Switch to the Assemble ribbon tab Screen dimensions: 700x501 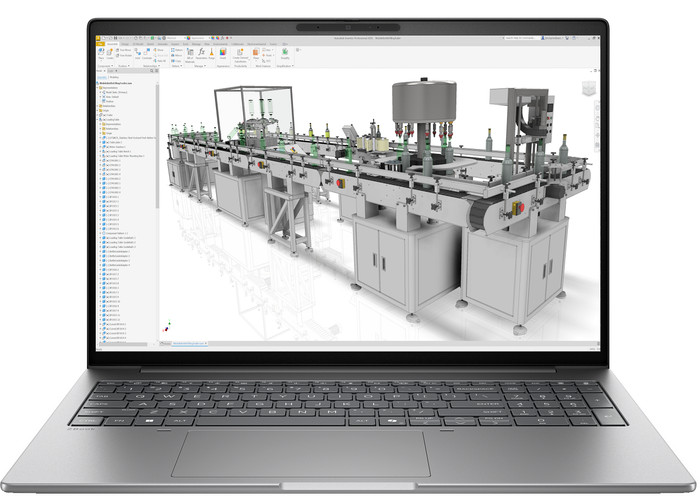(x=112, y=44)
